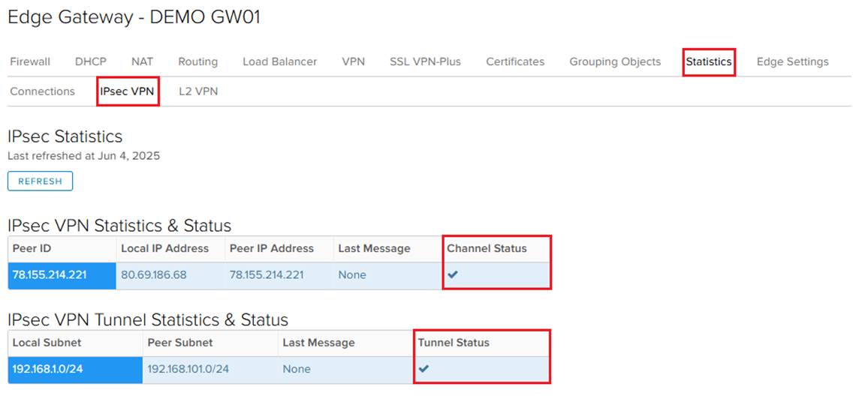Switch to the Connections sub-tab

[43, 91]
